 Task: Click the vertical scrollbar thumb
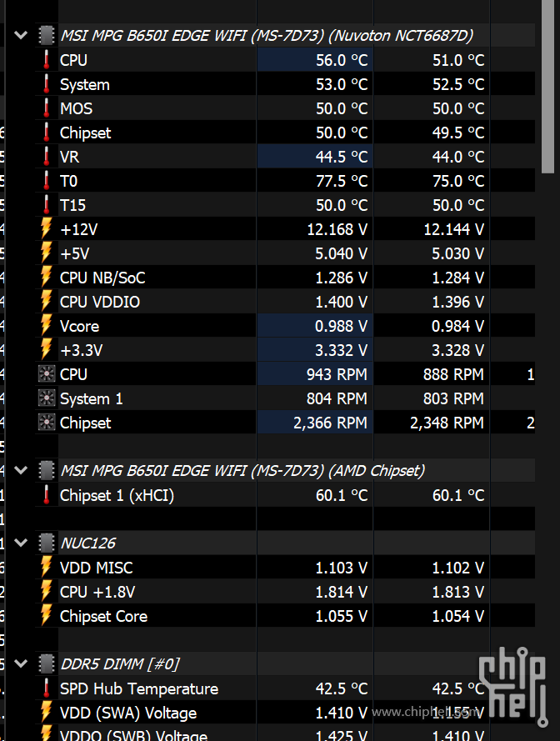[547, 87]
